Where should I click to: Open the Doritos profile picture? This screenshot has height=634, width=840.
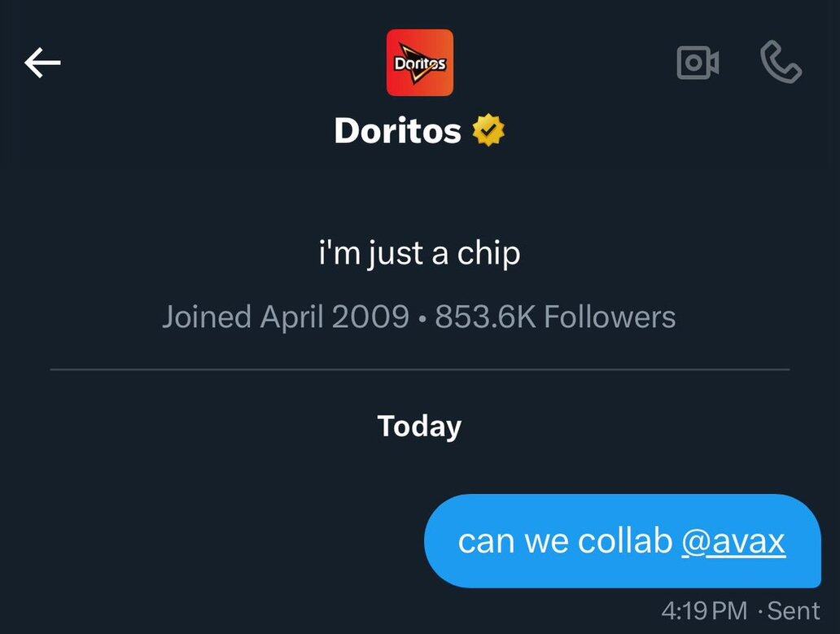(420, 63)
